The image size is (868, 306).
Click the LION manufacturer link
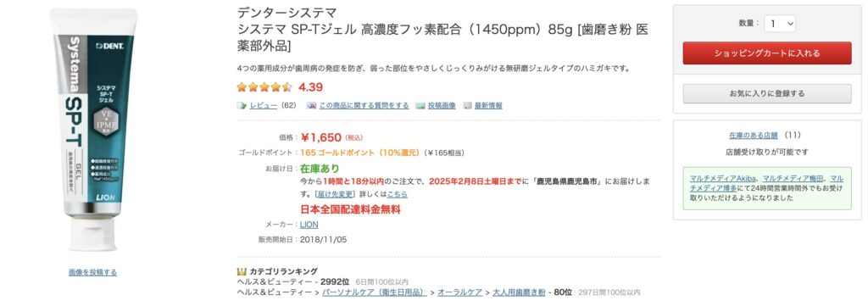309,225
